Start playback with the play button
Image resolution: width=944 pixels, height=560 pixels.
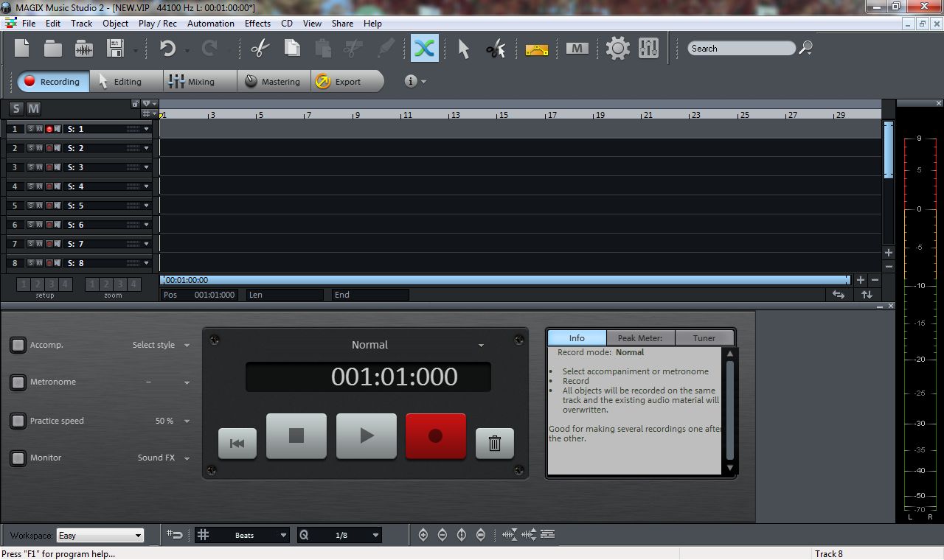click(366, 436)
